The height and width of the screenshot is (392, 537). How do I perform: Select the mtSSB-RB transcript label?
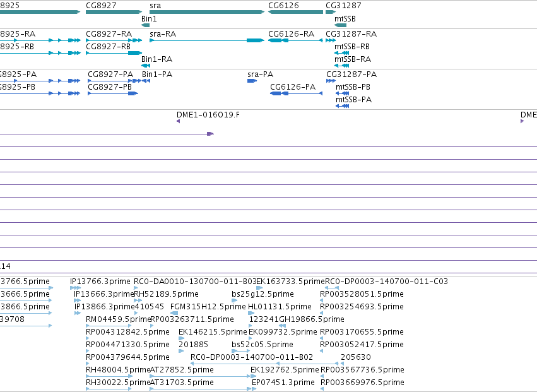[x=352, y=47]
